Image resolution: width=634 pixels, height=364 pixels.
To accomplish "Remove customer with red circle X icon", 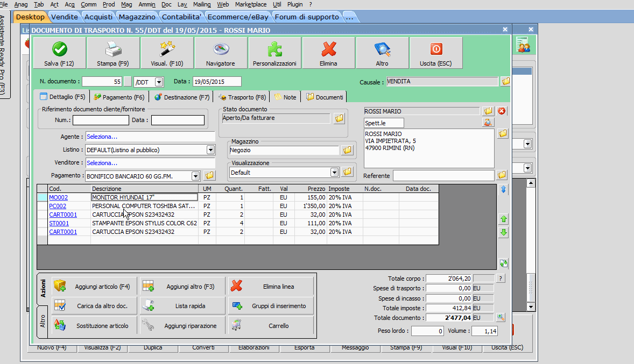I will [x=502, y=111].
